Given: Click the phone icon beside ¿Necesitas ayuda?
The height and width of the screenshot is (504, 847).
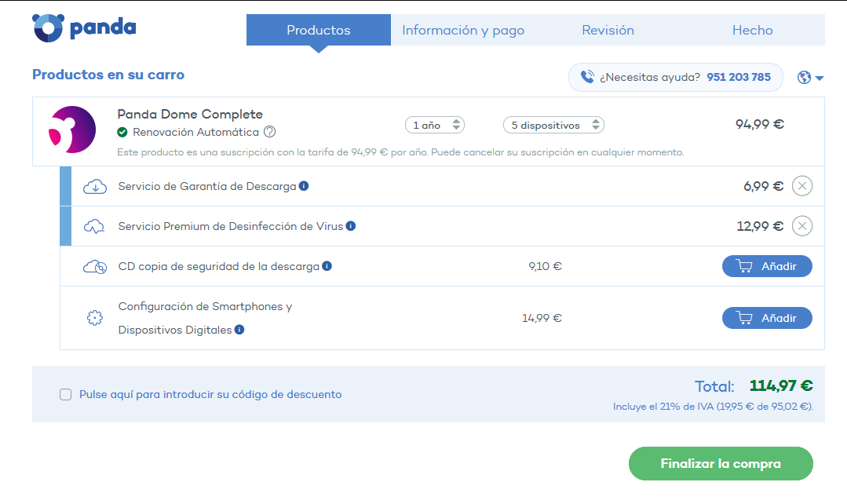Looking at the screenshot, I should point(587,77).
